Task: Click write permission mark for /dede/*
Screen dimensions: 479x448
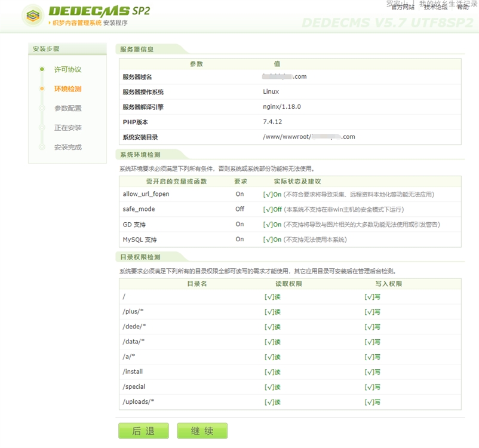Action: (372, 327)
